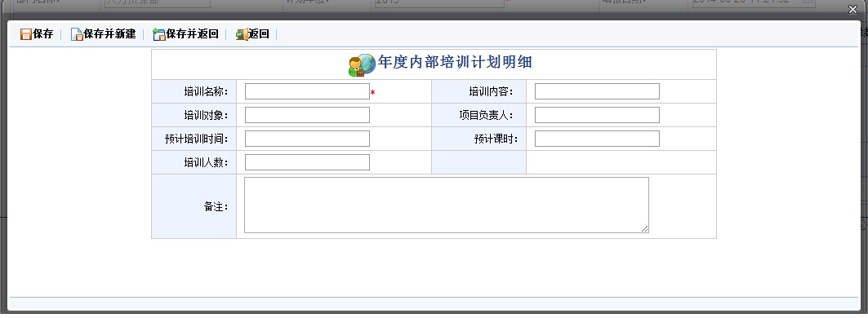Click the 培训对象 label
The width and height of the screenshot is (868, 318).
(206, 116)
